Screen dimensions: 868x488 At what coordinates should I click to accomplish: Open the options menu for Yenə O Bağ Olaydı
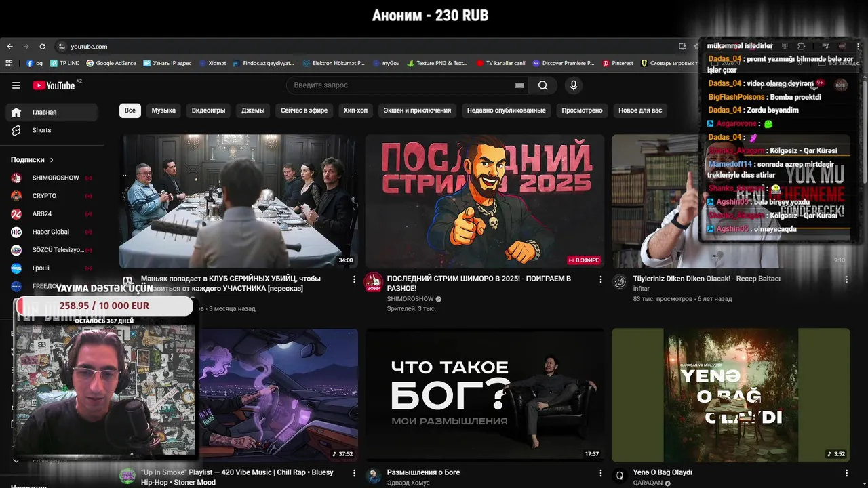(846, 473)
